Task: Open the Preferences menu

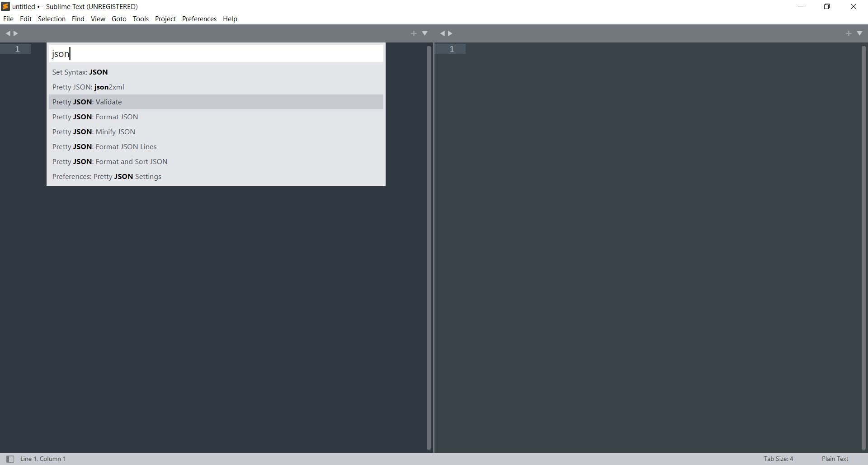Action: click(x=199, y=19)
